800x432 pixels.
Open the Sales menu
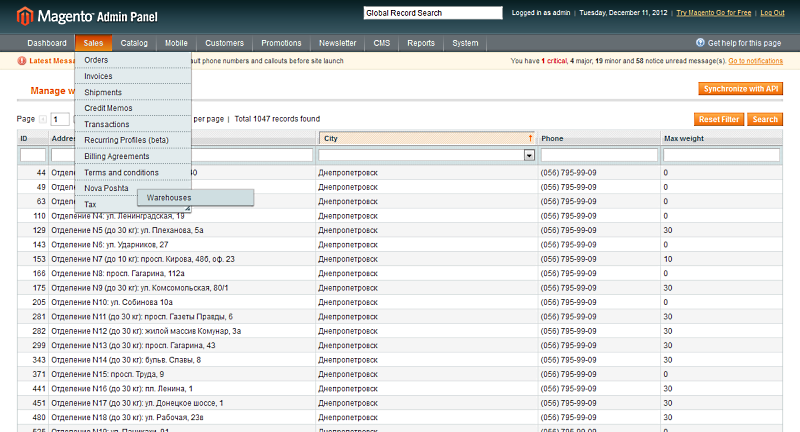click(x=93, y=43)
